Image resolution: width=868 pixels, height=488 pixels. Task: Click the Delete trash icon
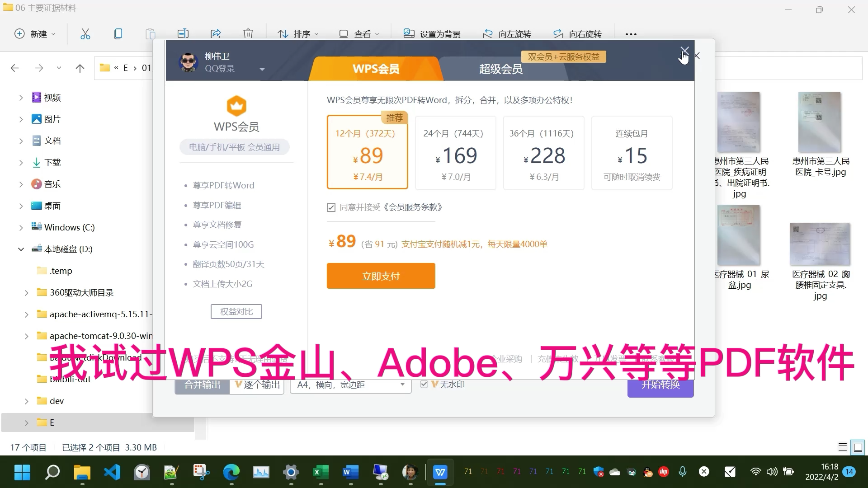[x=248, y=34]
